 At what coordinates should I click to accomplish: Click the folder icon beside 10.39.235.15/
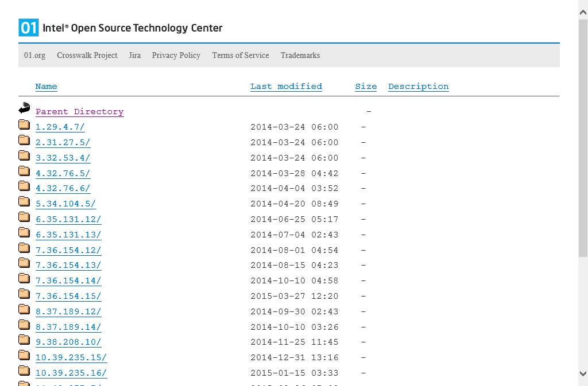24,354
